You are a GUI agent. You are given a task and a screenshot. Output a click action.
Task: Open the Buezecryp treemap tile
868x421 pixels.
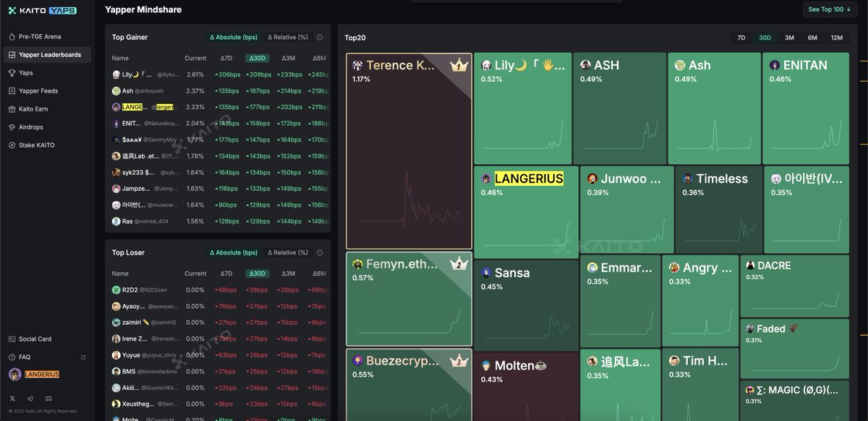(409, 385)
